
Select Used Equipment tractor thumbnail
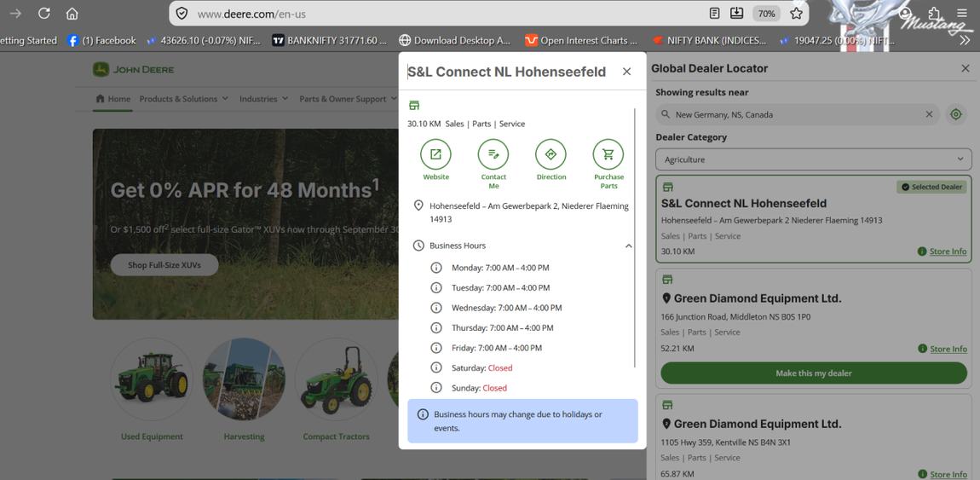(152, 379)
